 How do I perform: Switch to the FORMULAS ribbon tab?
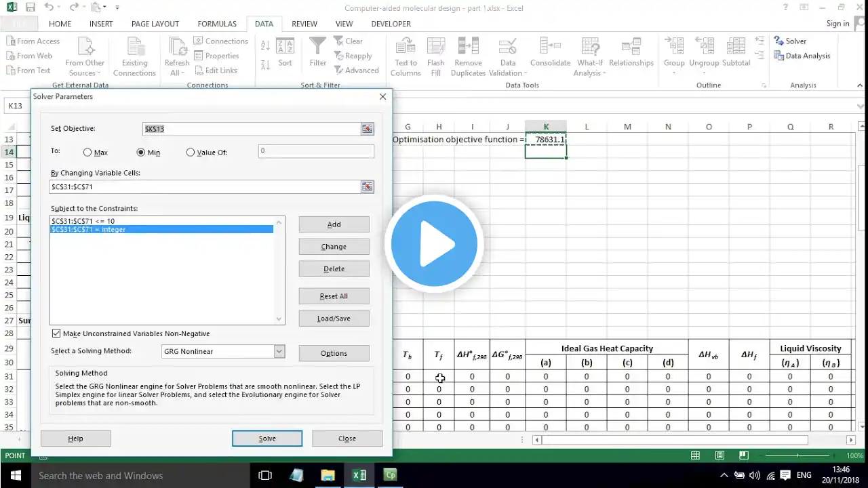pyautogui.click(x=217, y=24)
